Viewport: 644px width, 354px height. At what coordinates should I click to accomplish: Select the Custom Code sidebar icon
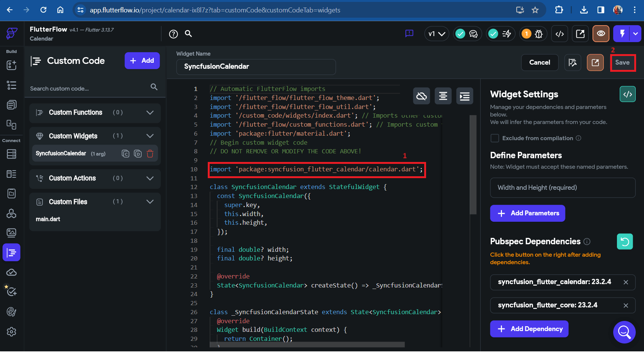pos(12,253)
